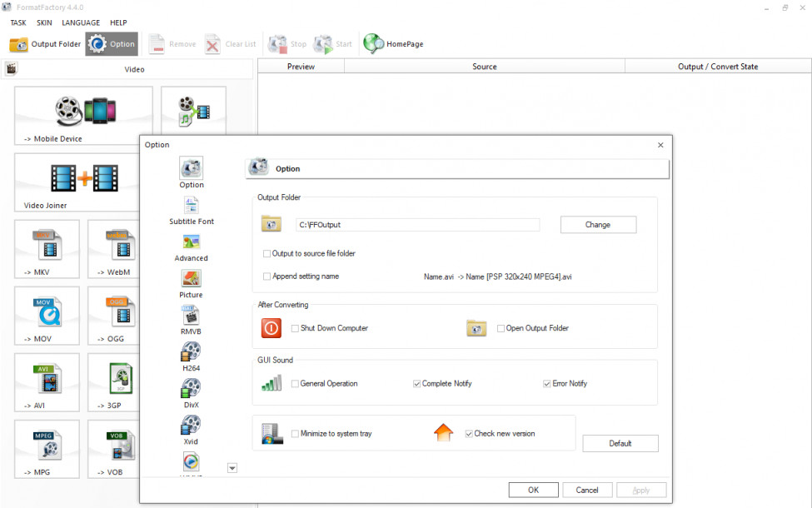Choose the VOB conversion icon
This screenshot has height=508, width=812.
tap(114, 450)
